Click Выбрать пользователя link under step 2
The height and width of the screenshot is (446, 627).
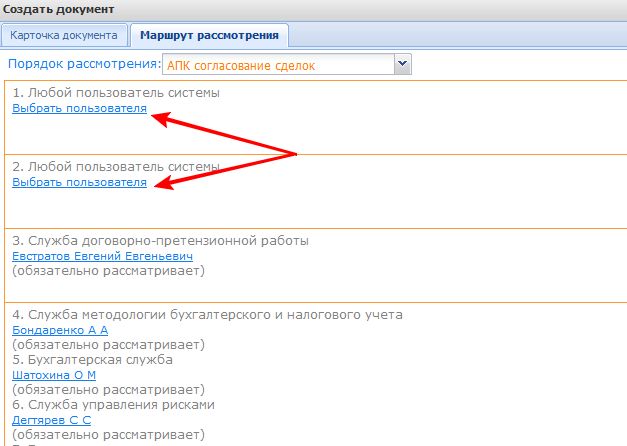(79, 182)
